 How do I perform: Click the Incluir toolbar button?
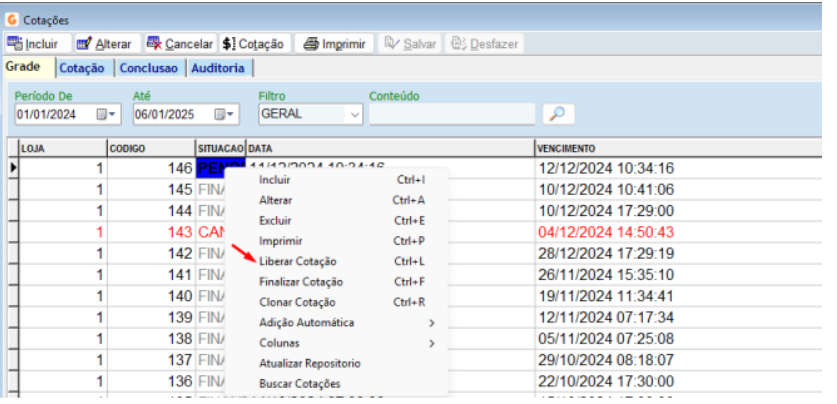coord(38,44)
